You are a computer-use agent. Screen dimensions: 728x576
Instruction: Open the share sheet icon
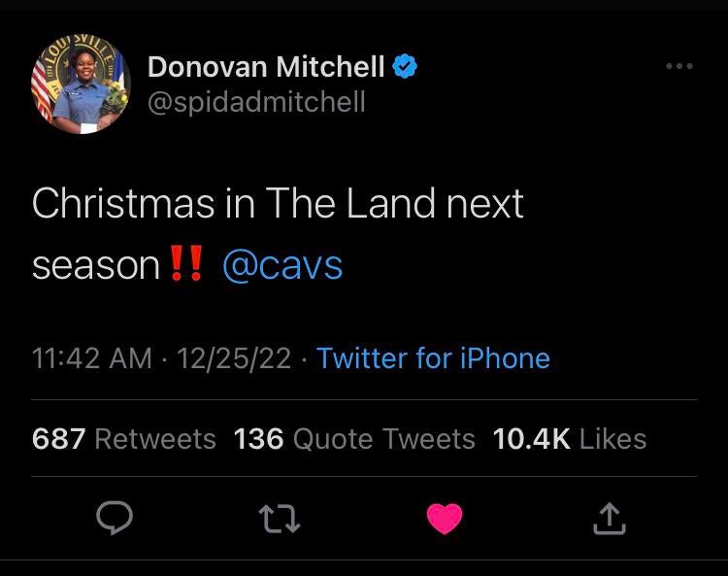pyautogui.click(x=610, y=520)
